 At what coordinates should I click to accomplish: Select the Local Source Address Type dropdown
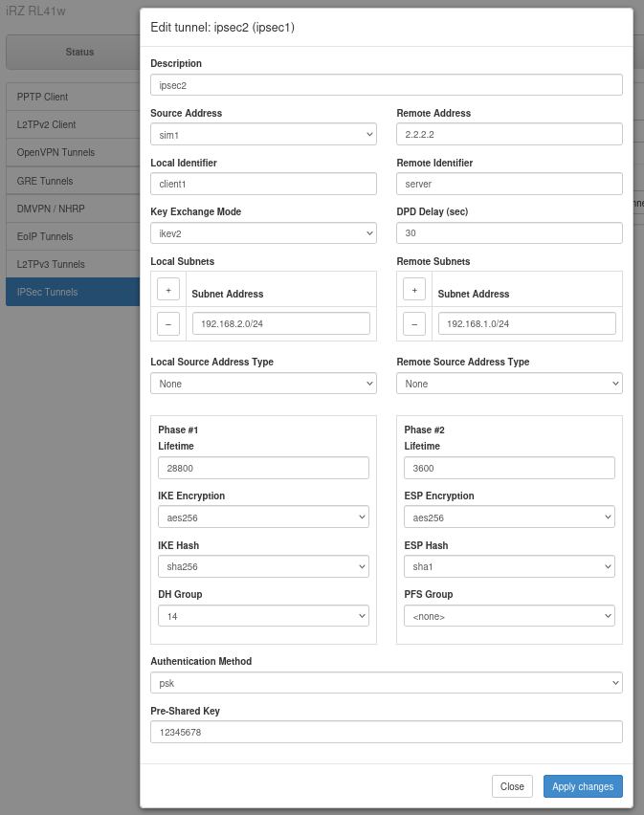point(263,384)
